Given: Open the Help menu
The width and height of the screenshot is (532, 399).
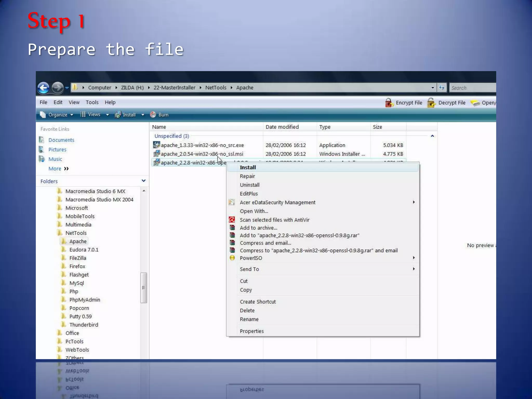Looking at the screenshot, I should click(x=110, y=102).
